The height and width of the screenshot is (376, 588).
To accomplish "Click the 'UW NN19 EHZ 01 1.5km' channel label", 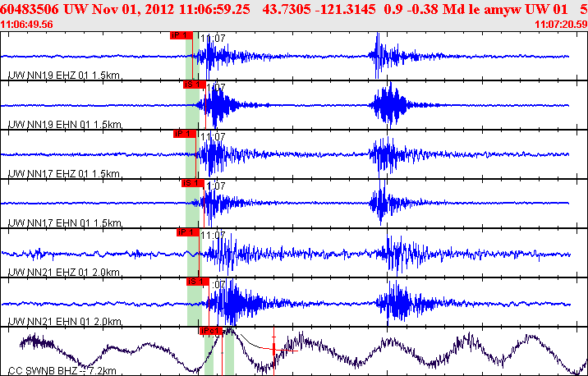I will click(x=64, y=76).
